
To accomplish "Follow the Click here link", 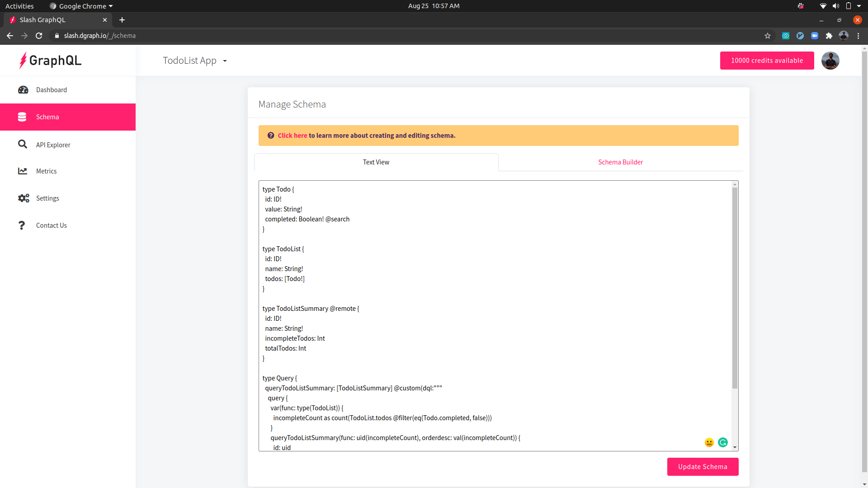I will 292,136.
